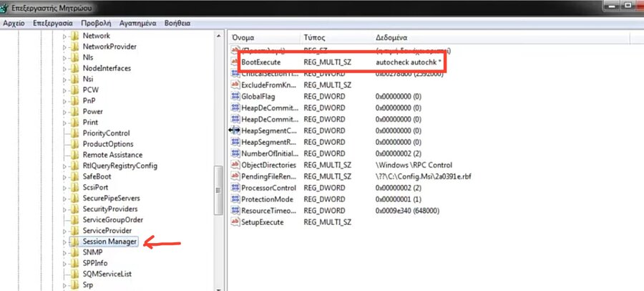This screenshot has height=291, width=644.
Task: Select the ExcludeFromKn... string value icon
Action: coord(235,85)
